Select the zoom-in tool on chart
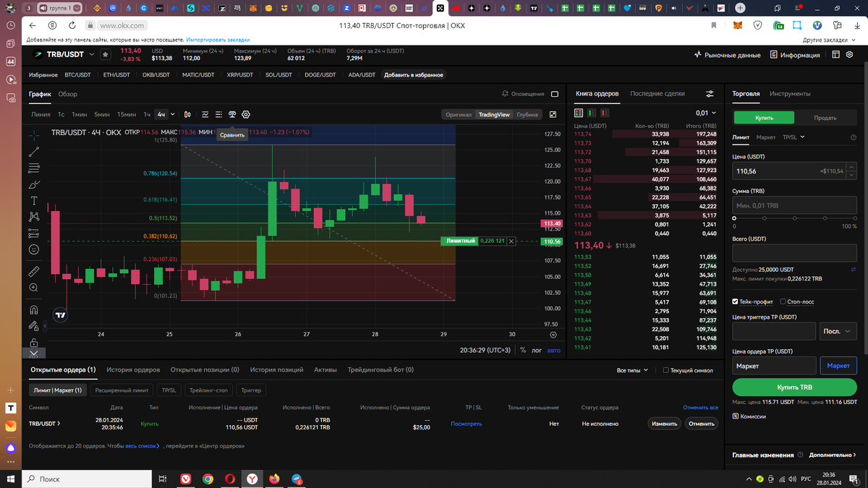The height and width of the screenshot is (488, 868). tap(34, 288)
